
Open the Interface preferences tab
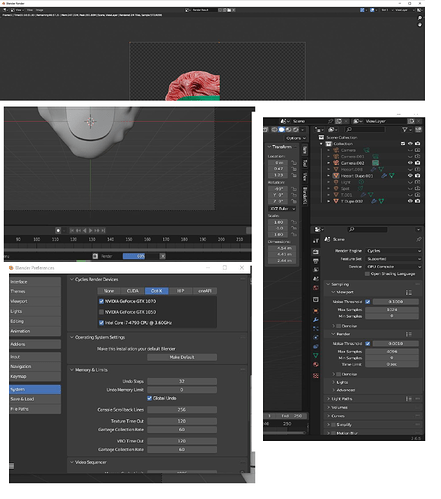pos(35,282)
